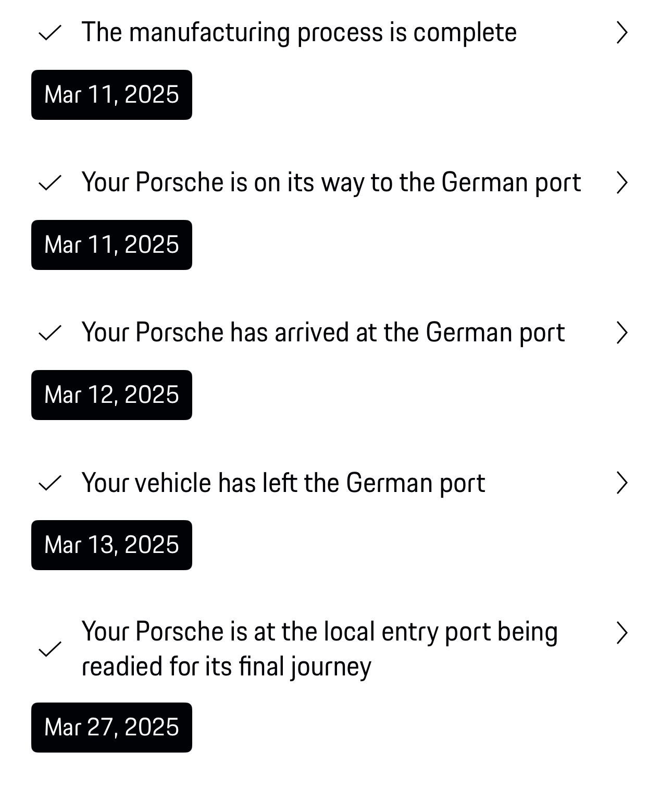Click checkmark next to left the German port

(50, 483)
